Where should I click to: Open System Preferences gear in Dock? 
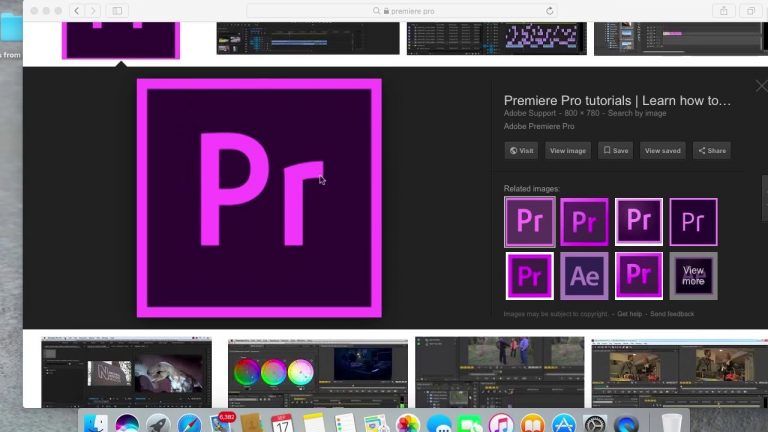[x=595, y=423]
